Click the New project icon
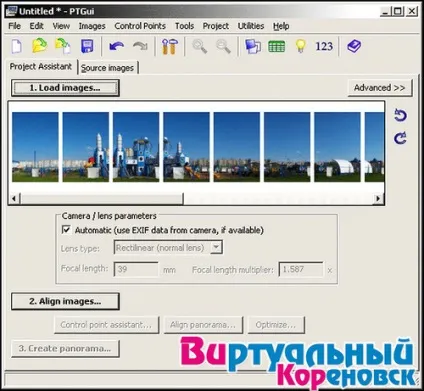The width and height of the screenshot is (424, 391). (17, 46)
